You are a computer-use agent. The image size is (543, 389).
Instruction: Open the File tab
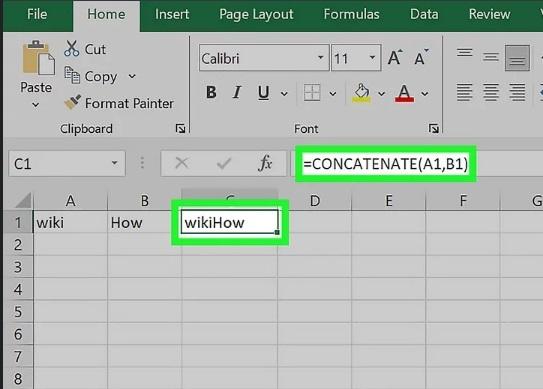click(x=37, y=14)
